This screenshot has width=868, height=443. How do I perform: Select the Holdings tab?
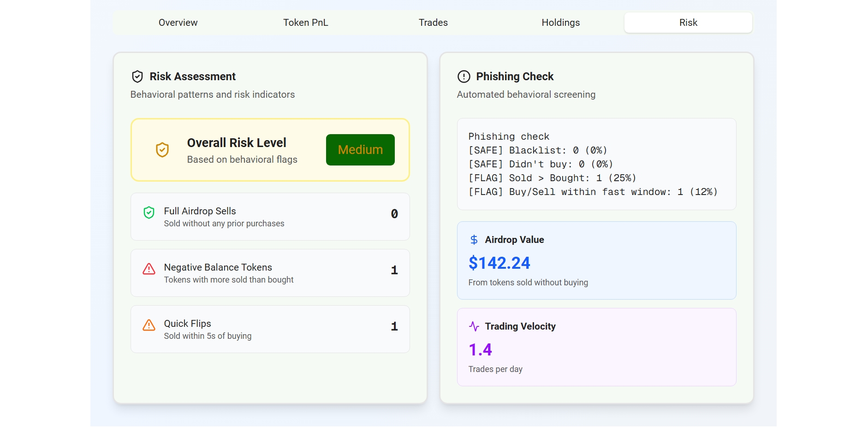[x=561, y=23]
